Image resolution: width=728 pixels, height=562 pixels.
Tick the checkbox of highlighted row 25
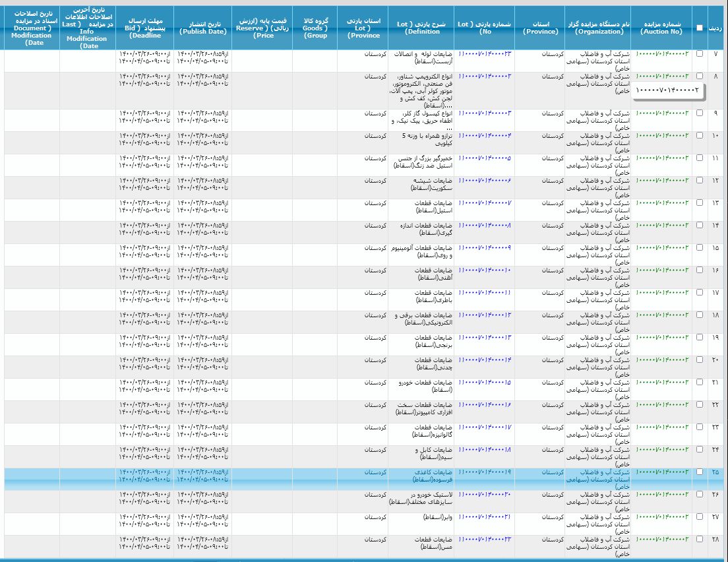699,472
